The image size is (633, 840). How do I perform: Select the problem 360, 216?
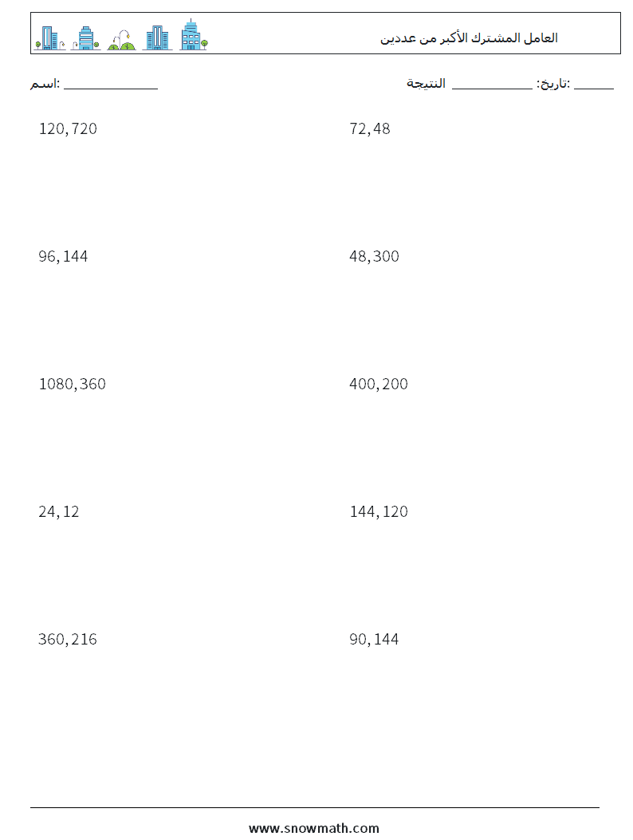pyautogui.click(x=68, y=639)
